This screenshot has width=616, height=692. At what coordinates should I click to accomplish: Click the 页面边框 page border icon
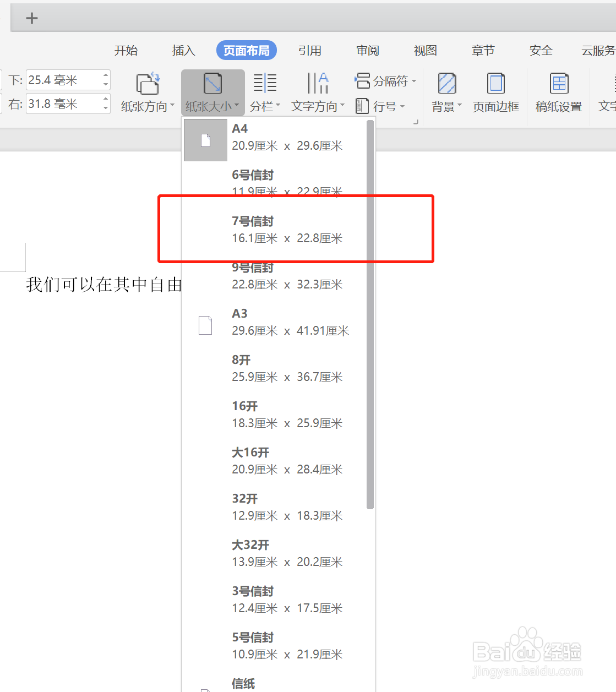496,83
